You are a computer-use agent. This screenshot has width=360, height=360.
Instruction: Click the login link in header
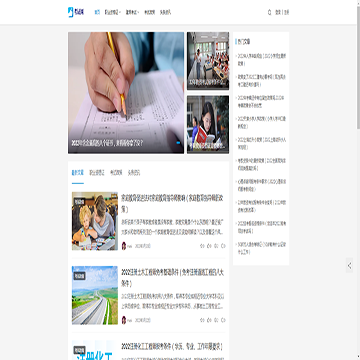(x=278, y=12)
